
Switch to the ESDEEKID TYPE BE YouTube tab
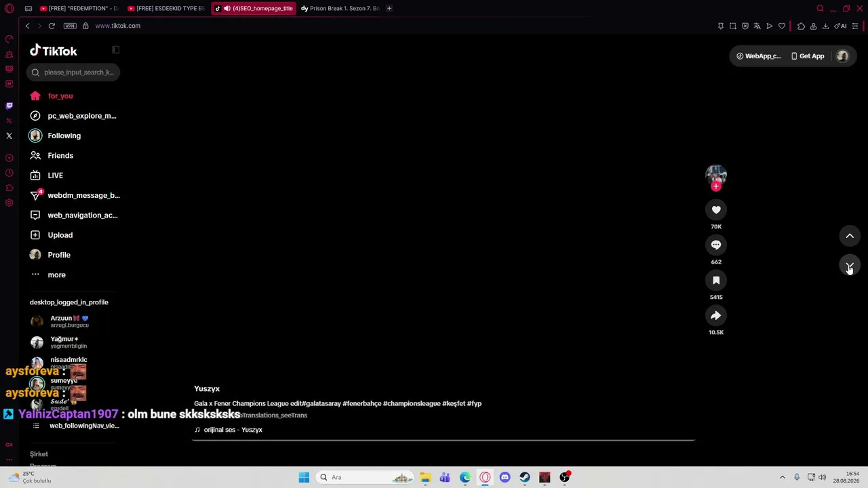(x=167, y=8)
